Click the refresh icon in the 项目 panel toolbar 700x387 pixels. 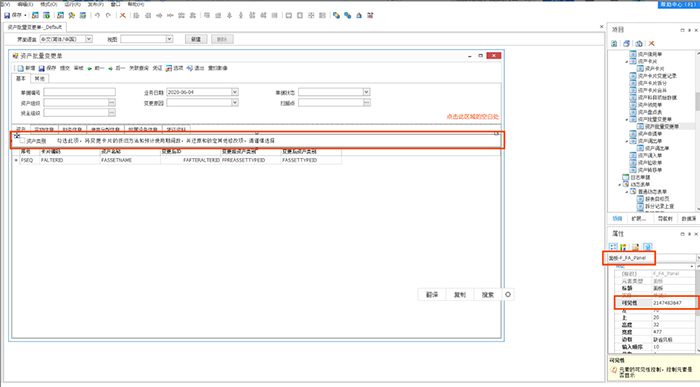614,43
